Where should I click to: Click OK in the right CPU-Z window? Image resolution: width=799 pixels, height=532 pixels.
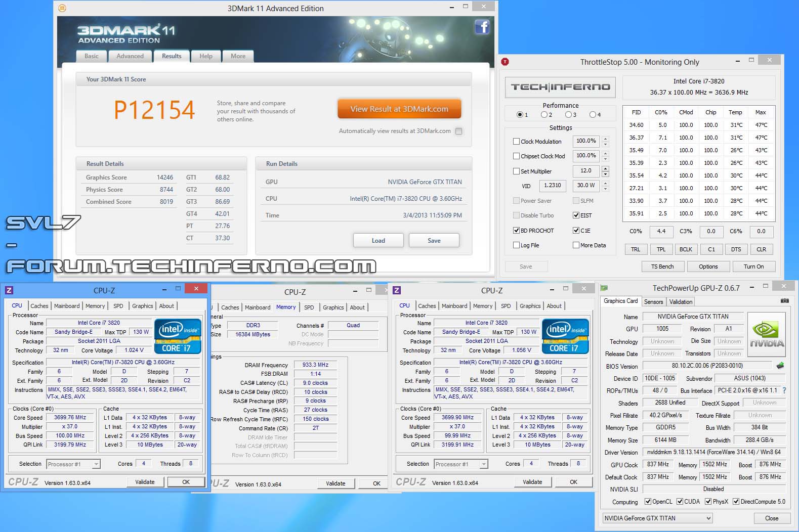[573, 482]
